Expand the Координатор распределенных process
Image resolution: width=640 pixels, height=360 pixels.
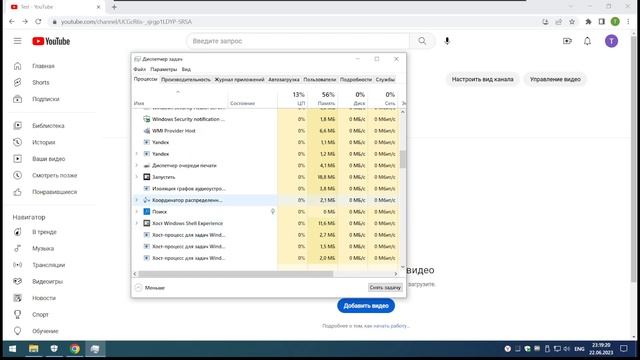(x=137, y=200)
